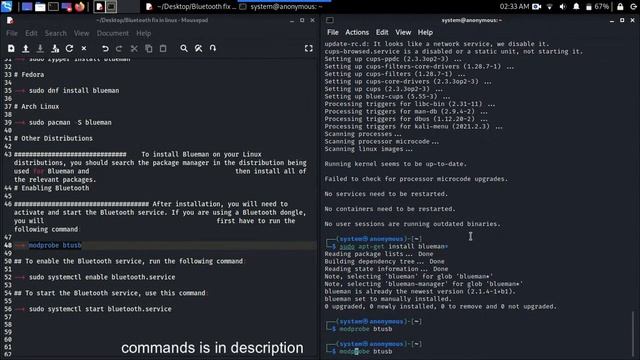The height and width of the screenshot is (360, 640).
Task: Open the network wifi tray icon
Action: point(550,7)
